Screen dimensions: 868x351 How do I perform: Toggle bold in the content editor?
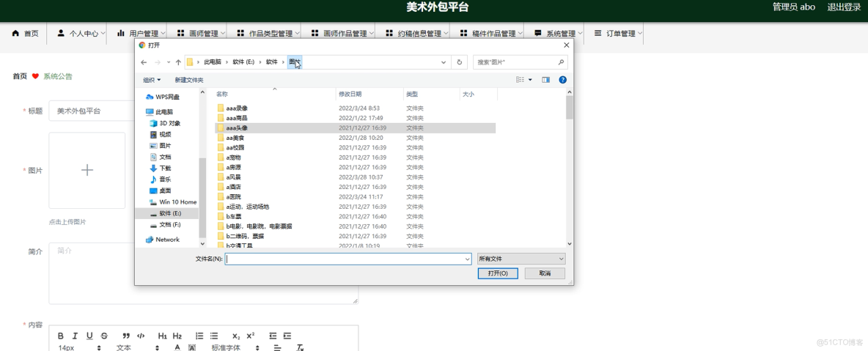(x=61, y=336)
